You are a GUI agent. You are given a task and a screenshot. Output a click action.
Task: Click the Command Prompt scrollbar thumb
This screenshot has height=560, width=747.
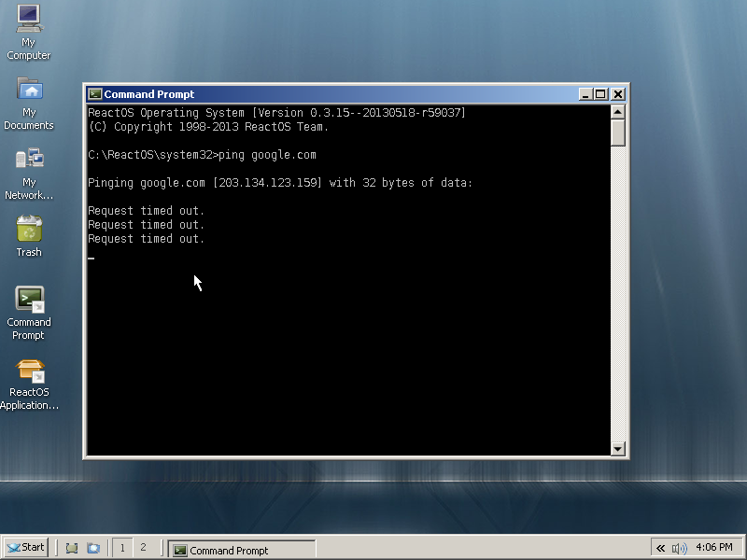(x=617, y=133)
